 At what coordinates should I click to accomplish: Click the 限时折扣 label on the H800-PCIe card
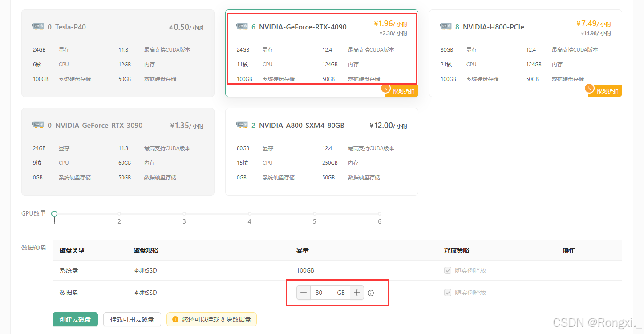608,91
